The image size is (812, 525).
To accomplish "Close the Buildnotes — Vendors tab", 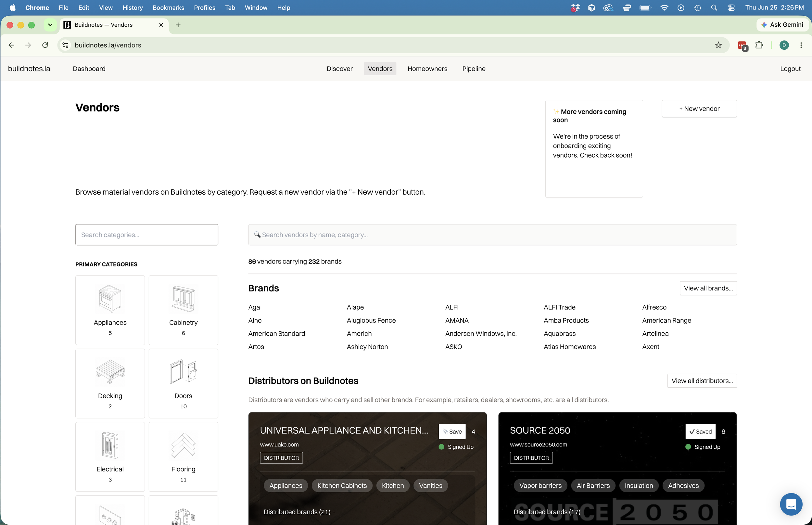I will point(161,25).
